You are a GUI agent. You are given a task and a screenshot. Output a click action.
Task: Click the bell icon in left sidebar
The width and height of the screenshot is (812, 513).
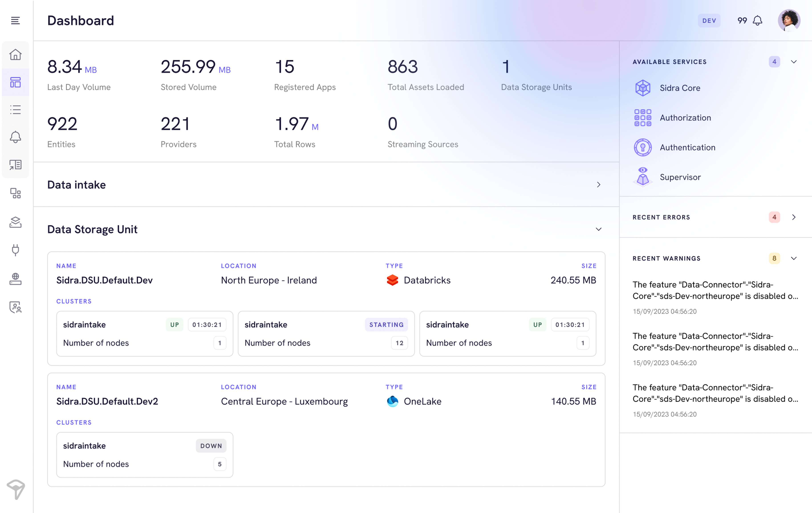click(16, 137)
